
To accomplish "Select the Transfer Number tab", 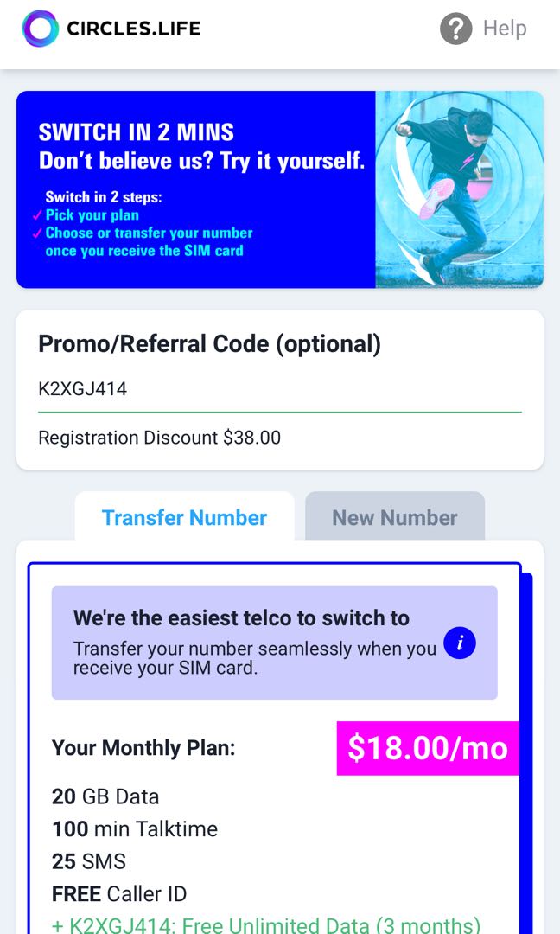I will click(x=184, y=517).
